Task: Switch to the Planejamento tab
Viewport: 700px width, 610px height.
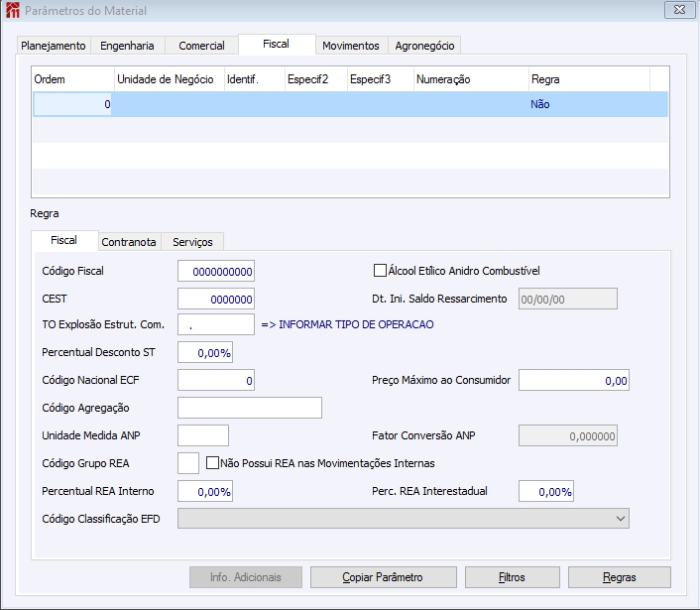Action: click(x=54, y=46)
